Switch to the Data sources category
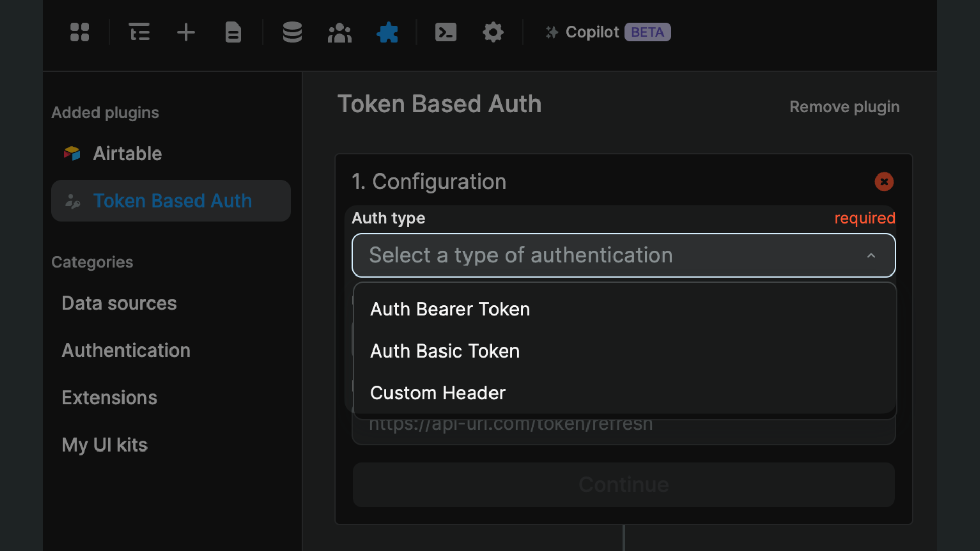Viewport: 980px width, 551px height. pyautogui.click(x=118, y=303)
